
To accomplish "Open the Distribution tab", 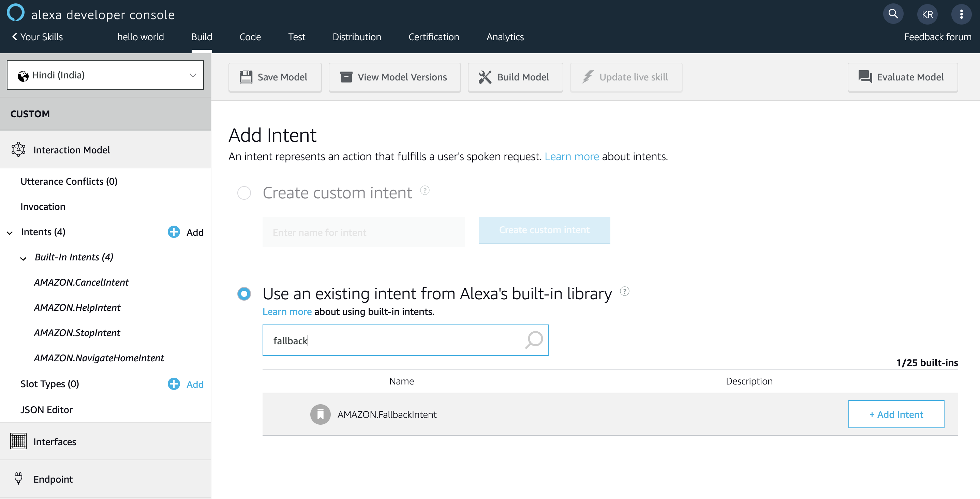I will click(x=356, y=37).
